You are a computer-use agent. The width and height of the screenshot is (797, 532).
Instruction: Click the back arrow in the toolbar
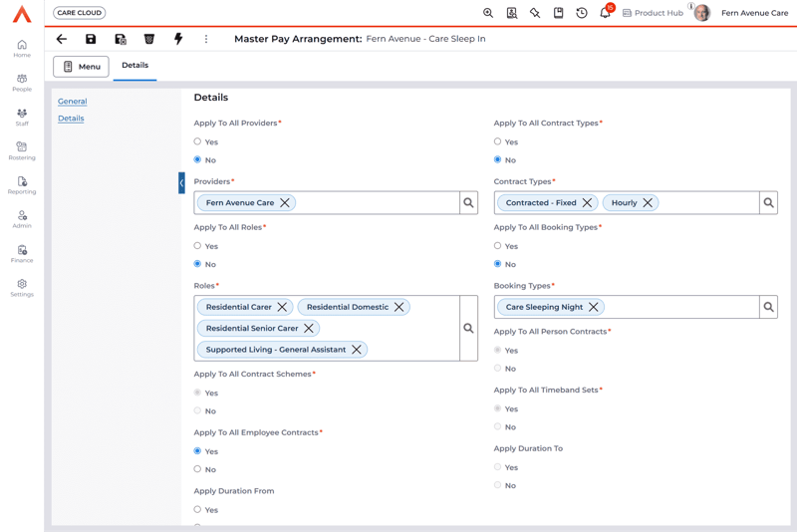pyautogui.click(x=62, y=39)
